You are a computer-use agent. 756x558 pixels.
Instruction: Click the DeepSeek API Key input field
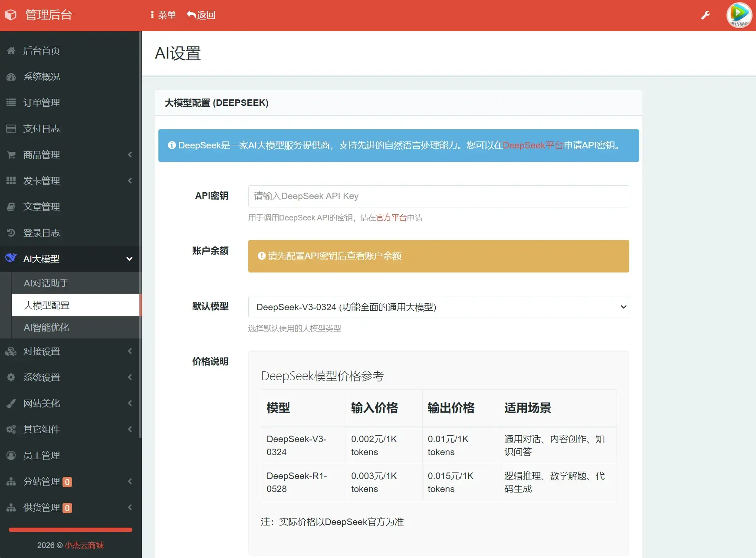pos(438,196)
